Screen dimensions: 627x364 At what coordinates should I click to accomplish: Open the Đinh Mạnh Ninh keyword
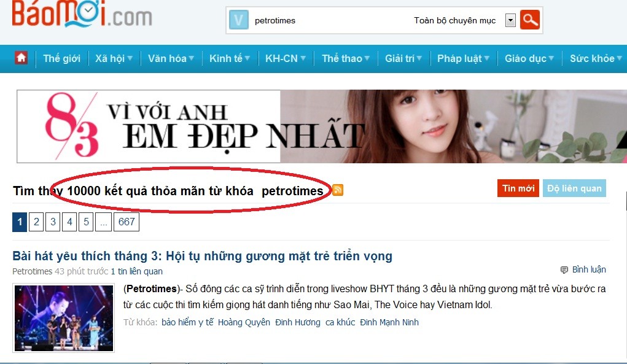pyautogui.click(x=389, y=322)
